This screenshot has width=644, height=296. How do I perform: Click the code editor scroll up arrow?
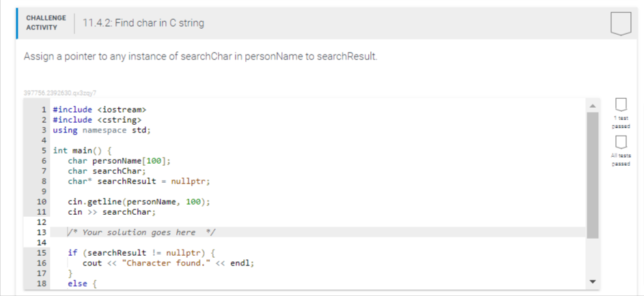pyautogui.click(x=592, y=106)
